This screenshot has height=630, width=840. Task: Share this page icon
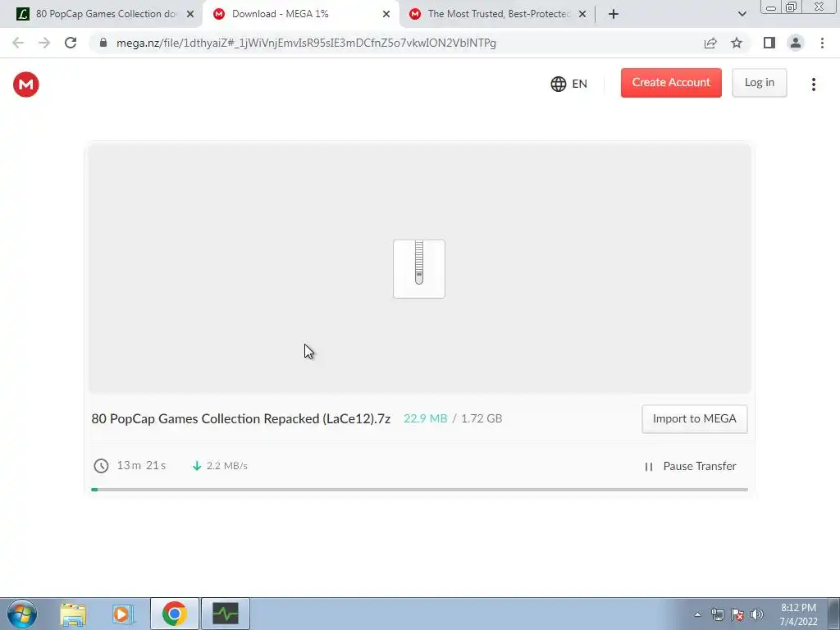(710, 43)
